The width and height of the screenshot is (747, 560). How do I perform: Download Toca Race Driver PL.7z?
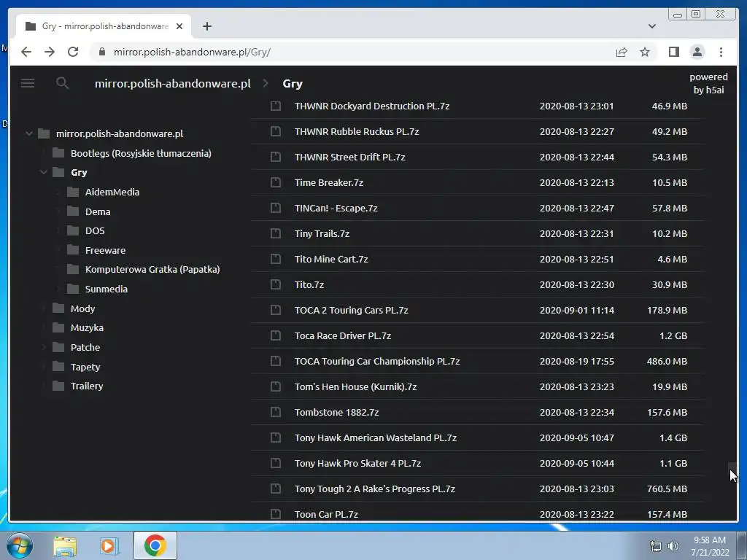pos(343,335)
